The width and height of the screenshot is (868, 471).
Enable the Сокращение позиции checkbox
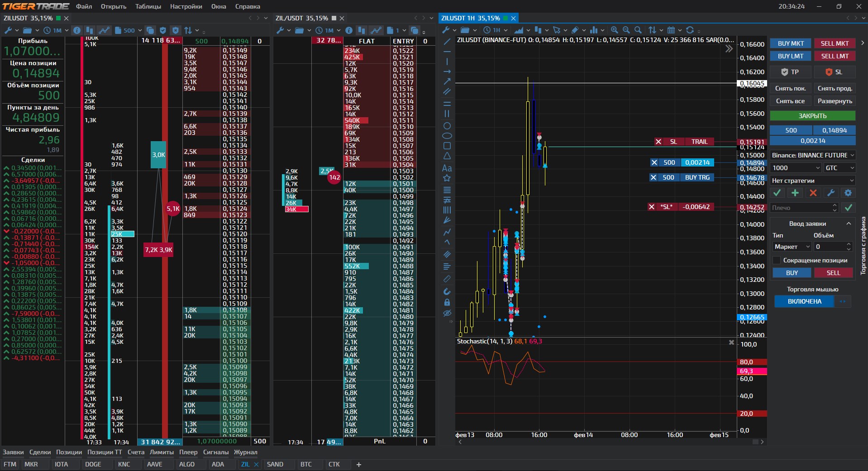click(777, 260)
